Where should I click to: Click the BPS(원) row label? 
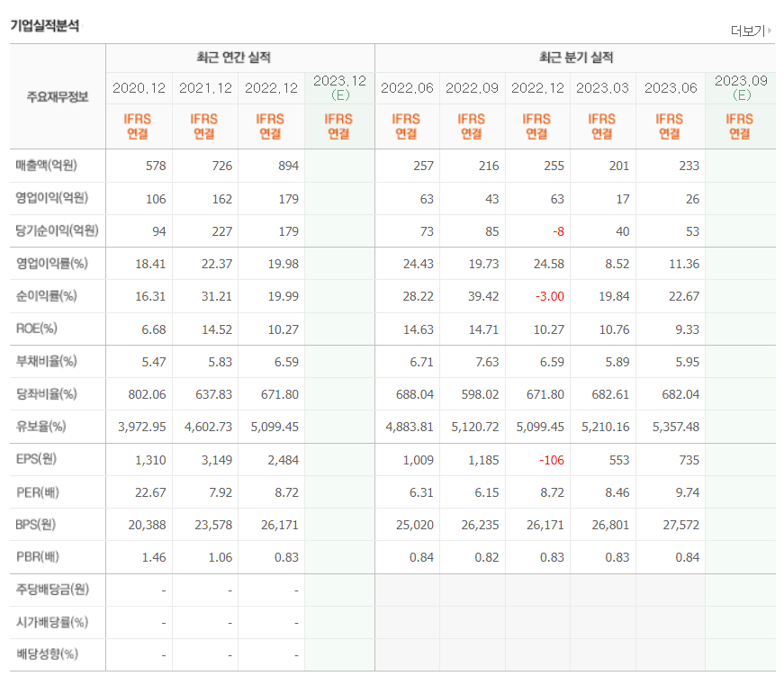tap(35, 525)
